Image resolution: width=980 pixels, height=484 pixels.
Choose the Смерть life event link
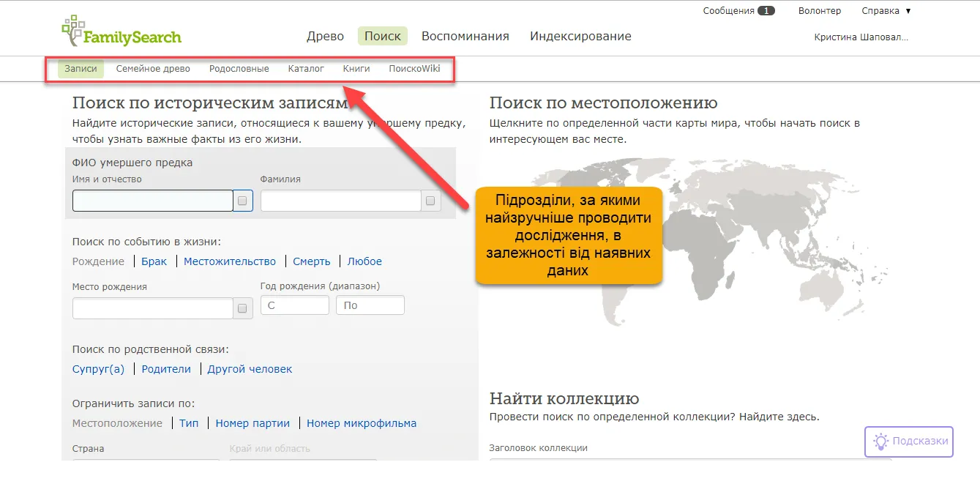311,261
